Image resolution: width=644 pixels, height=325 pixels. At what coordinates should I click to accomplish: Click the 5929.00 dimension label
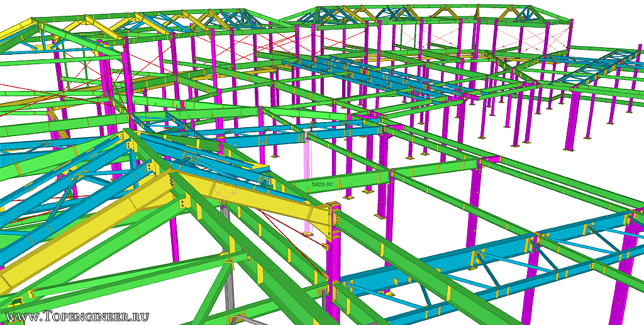point(323,183)
